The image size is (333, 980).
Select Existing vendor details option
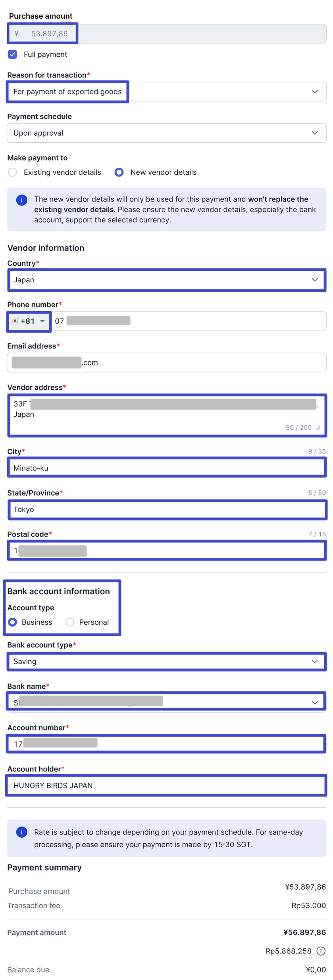pos(13,172)
